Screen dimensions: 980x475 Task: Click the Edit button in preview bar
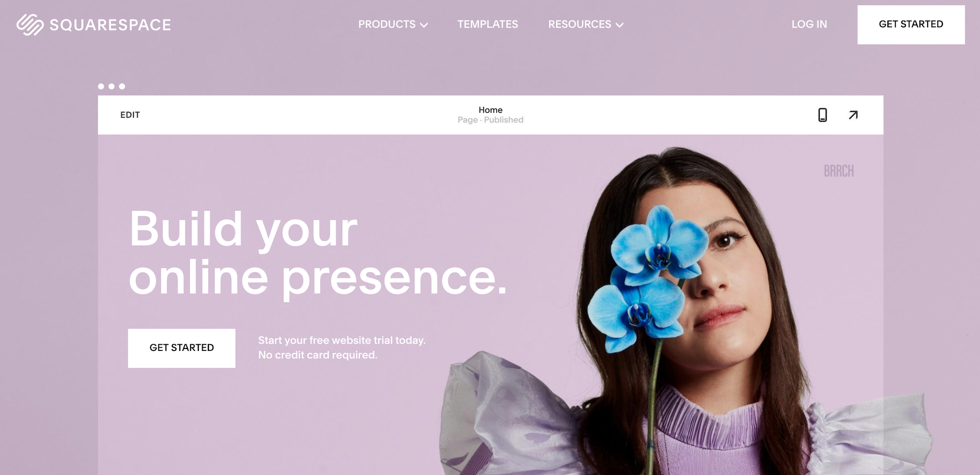130,115
